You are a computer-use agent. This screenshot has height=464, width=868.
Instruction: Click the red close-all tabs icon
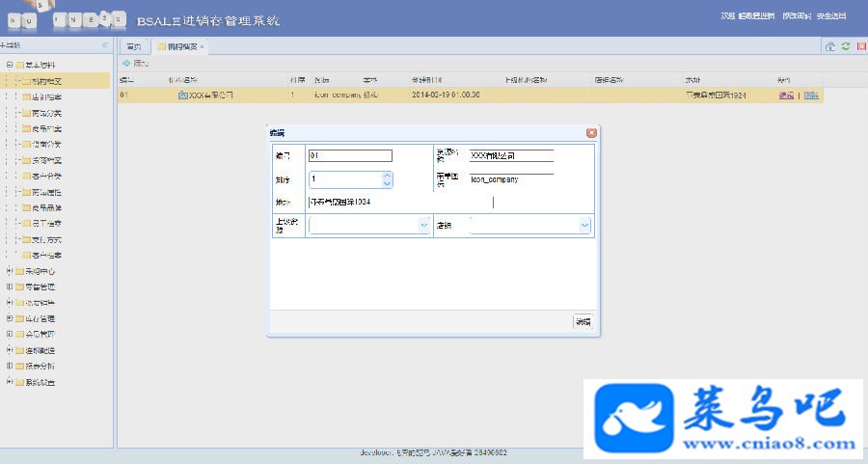[862, 46]
